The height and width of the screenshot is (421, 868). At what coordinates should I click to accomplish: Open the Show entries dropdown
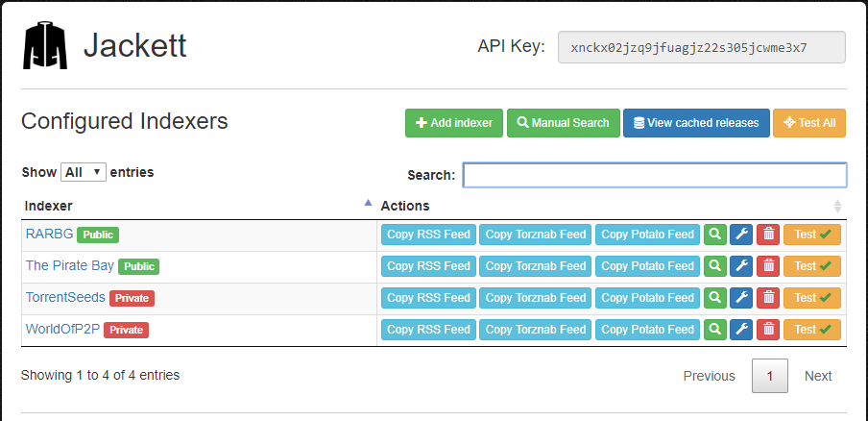click(84, 172)
